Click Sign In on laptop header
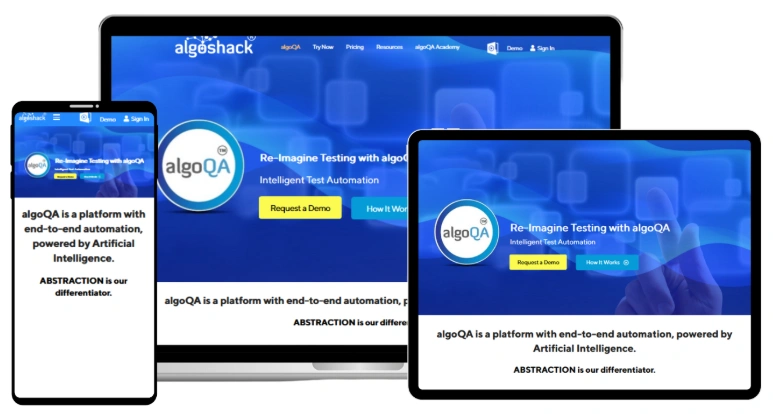The image size is (773, 414). 546,48
